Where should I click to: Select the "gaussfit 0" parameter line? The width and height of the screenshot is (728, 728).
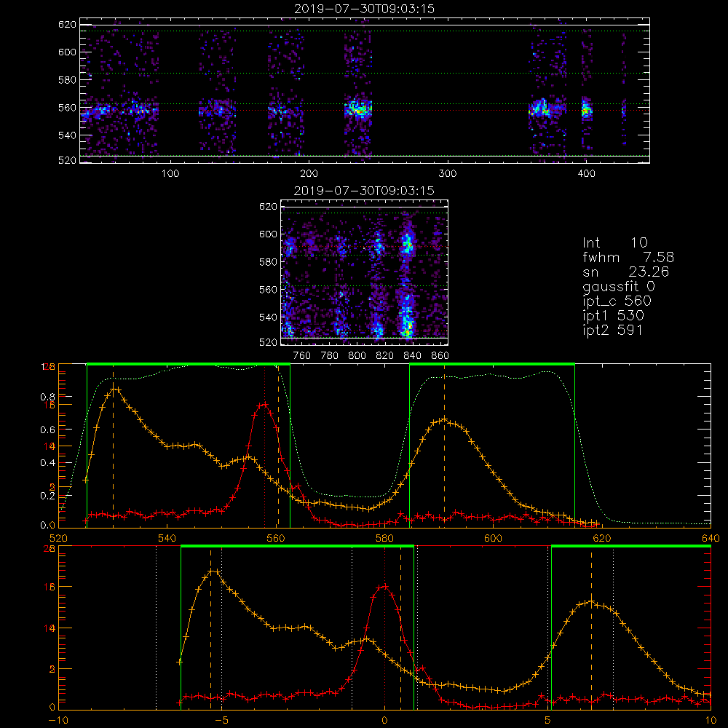[618, 286]
